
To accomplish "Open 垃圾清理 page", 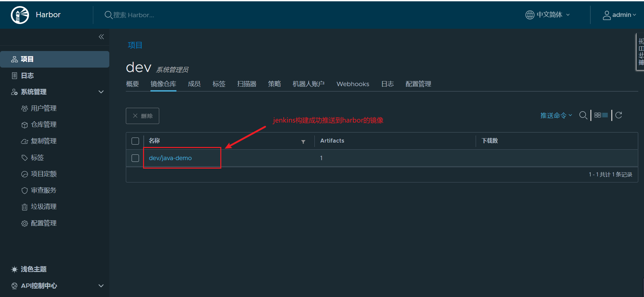I will pyautogui.click(x=44, y=207).
